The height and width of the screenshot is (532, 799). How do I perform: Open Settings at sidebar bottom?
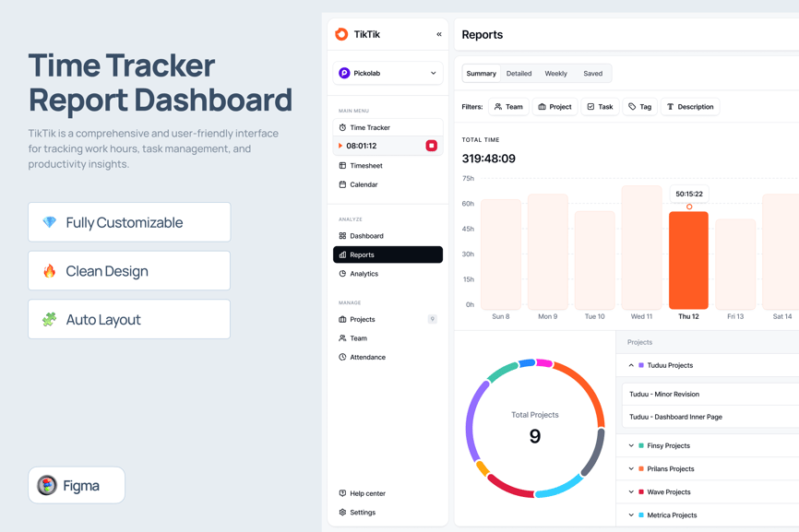click(363, 513)
